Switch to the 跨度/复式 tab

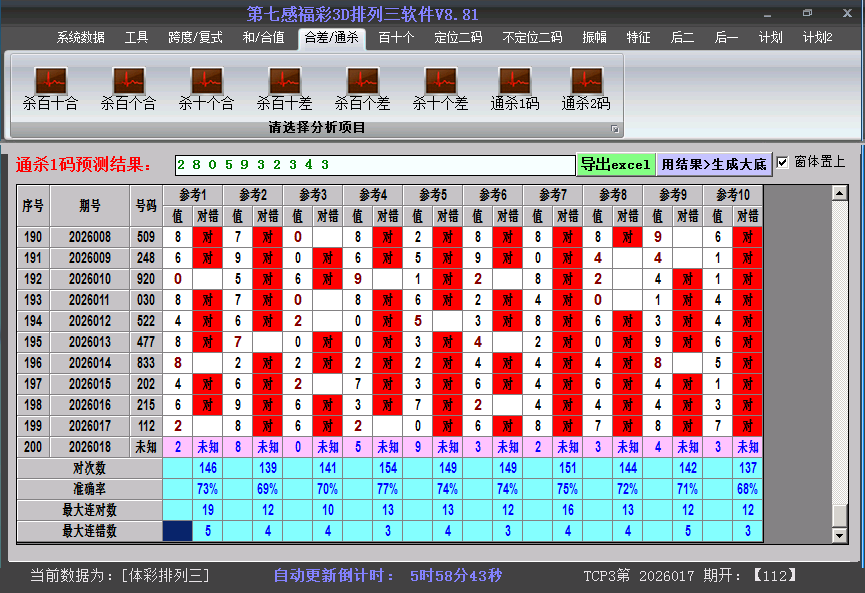tap(195, 38)
